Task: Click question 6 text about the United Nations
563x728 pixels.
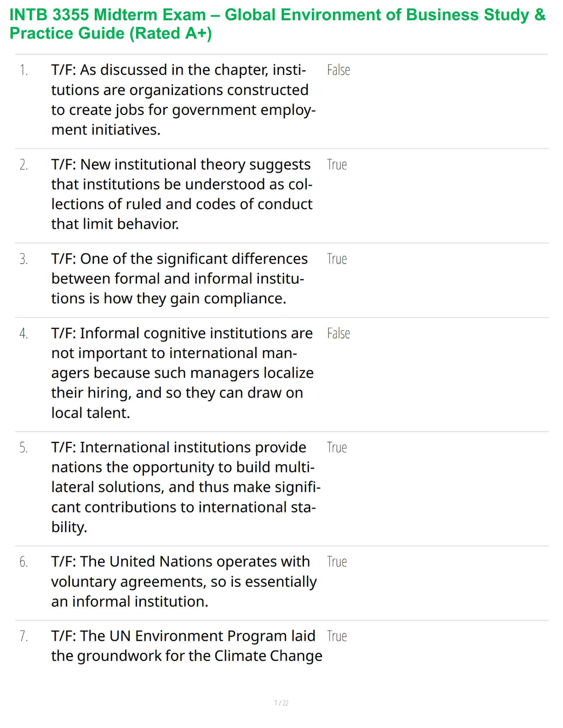Action: coord(184,581)
